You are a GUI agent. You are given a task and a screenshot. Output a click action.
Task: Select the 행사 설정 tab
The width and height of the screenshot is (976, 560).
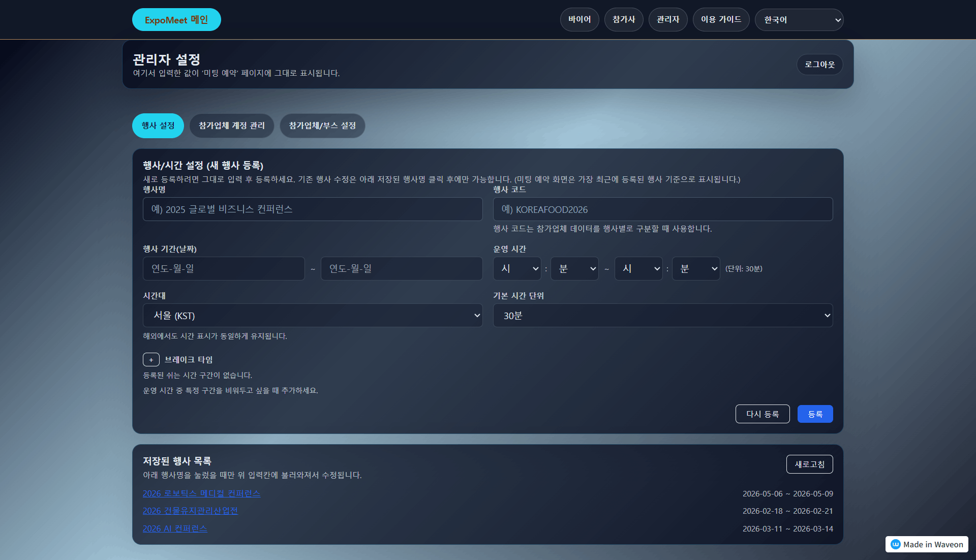pyautogui.click(x=158, y=126)
